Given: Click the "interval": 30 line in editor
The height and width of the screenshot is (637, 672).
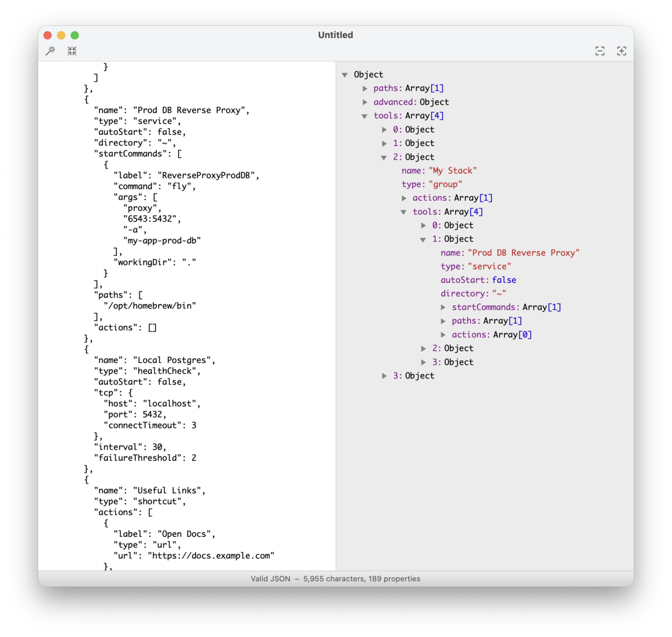Looking at the screenshot, I should [130, 447].
